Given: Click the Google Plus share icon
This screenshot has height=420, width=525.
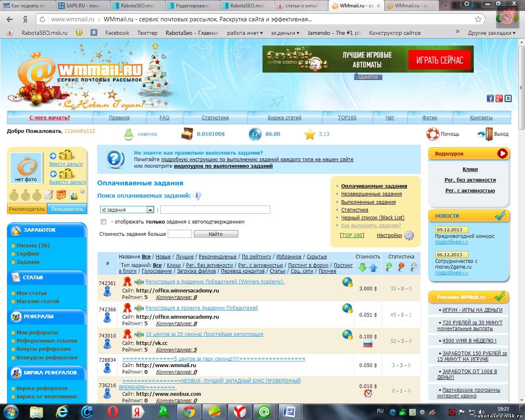Looking at the screenshot, I should (x=499, y=98).
